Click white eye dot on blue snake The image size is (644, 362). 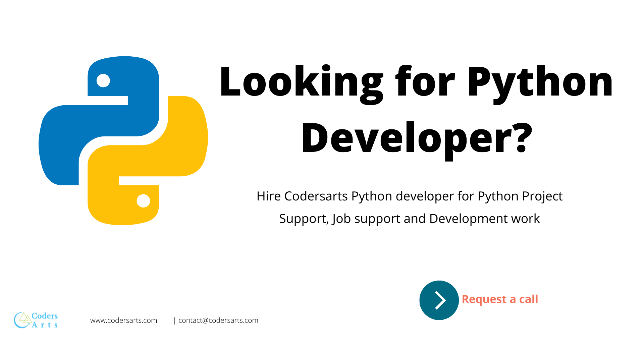coord(103,80)
